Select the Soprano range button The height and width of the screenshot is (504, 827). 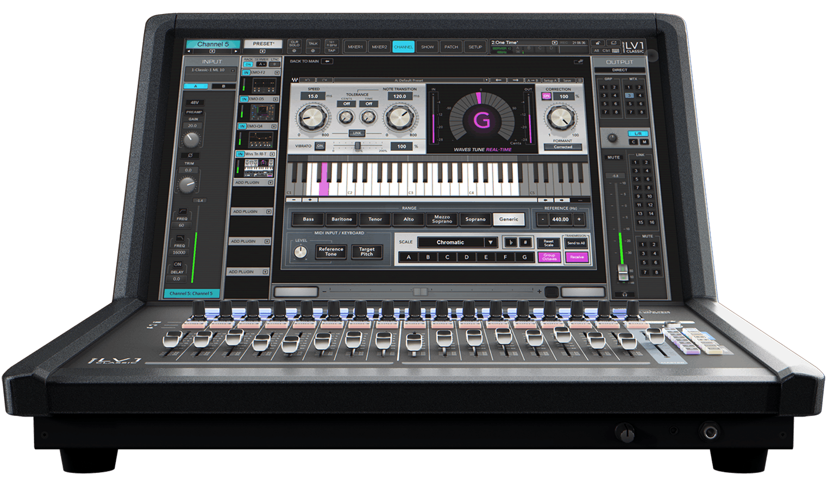coord(475,219)
